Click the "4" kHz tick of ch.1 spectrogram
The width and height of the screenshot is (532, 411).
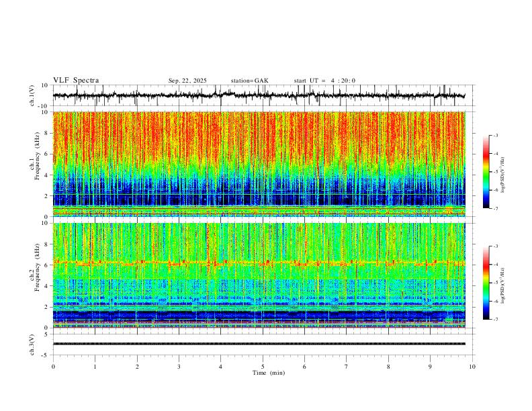coord(46,175)
